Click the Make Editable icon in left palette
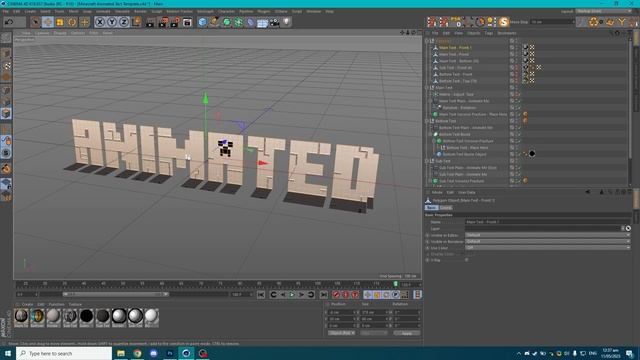This screenshot has width=640, height=360. point(6,38)
